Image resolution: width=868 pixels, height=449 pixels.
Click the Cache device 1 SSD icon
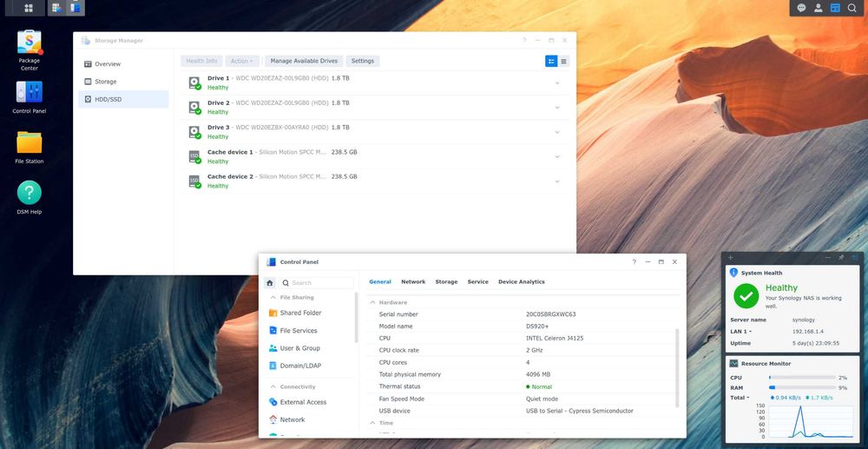point(194,156)
